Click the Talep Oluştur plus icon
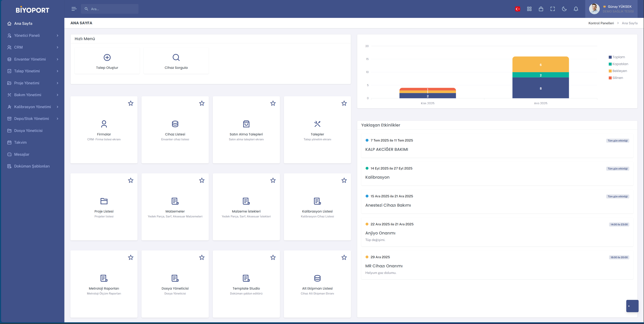This screenshot has height=324, width=644. 107,57
